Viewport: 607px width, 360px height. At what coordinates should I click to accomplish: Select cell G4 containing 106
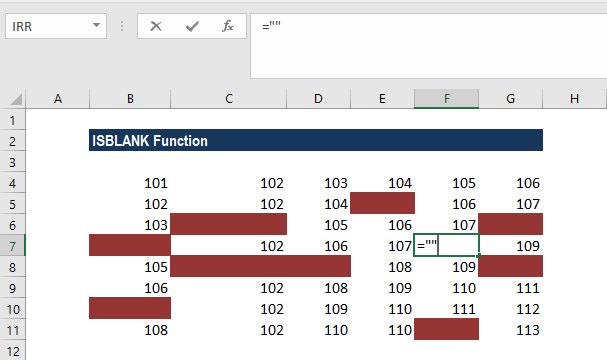point(511,183)
